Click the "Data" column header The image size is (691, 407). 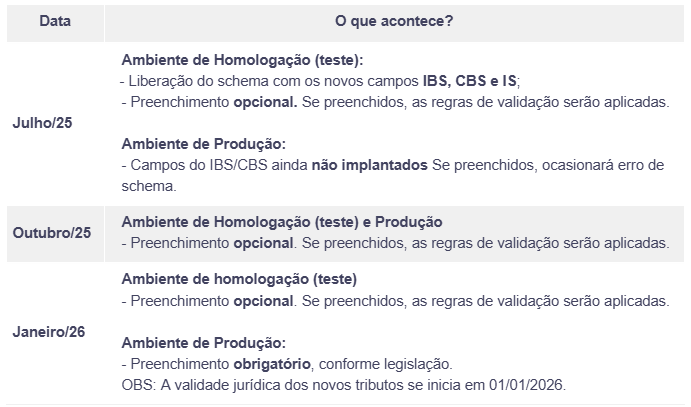54,21
